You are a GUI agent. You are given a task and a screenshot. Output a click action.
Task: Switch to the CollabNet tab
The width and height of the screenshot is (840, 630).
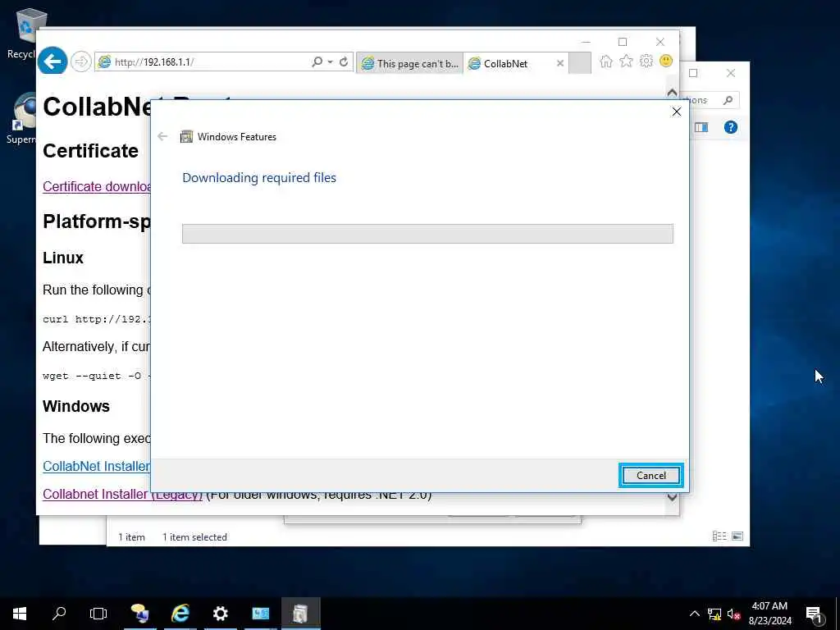pyautogui.click(x=505, y=63)
